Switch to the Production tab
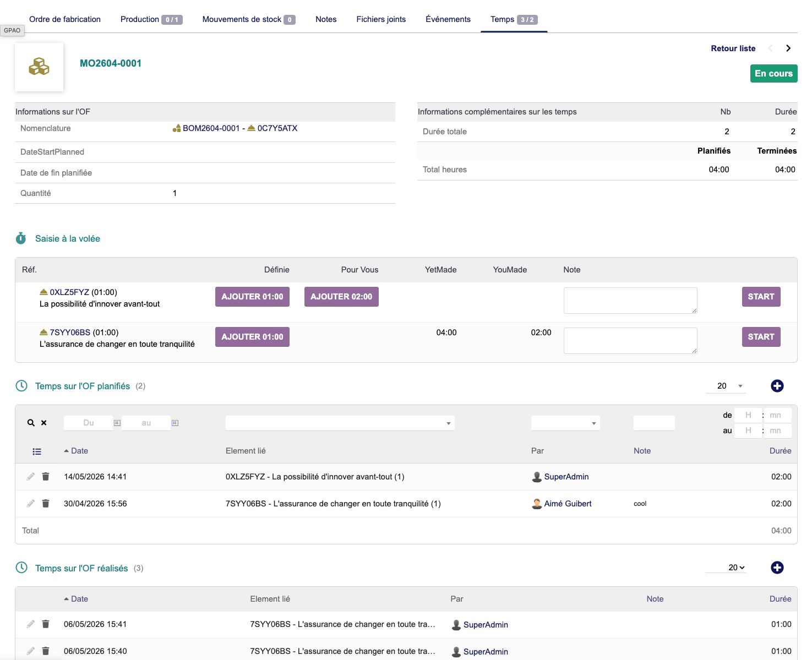 pos(151,19)
